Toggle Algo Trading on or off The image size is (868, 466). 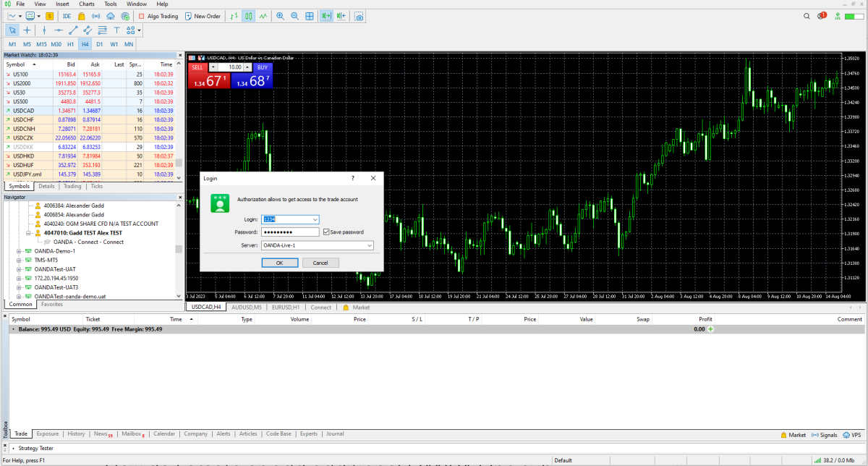(x=157, y=16)
